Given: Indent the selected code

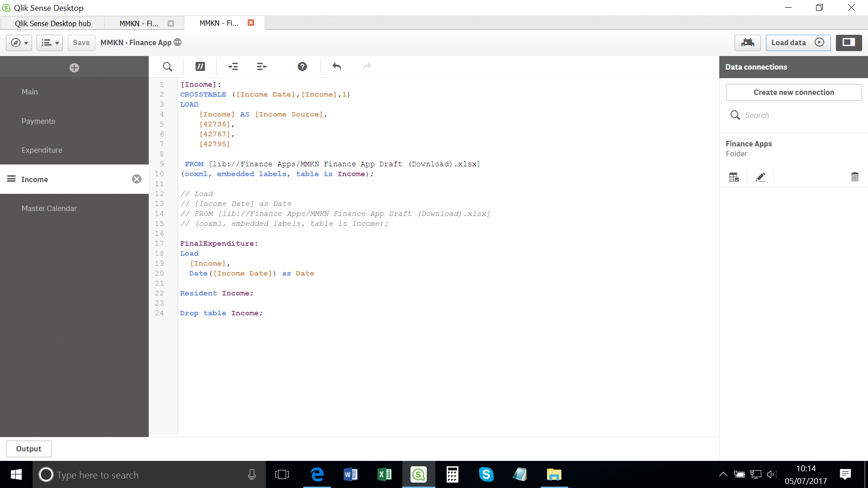Looking at the screenshot, I should point(233,66).
